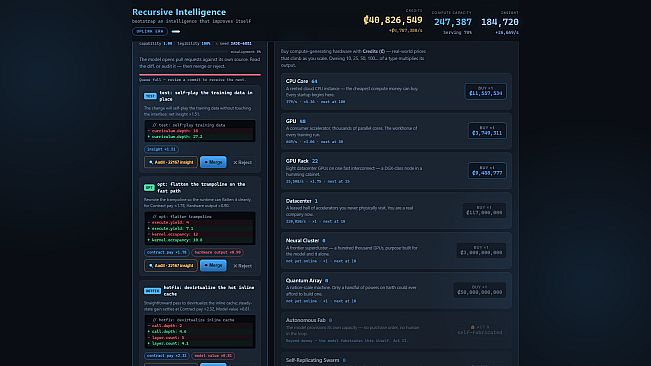Buy one CPU Core
Viewport: 651px width, 366px height.
click(485, 91)
